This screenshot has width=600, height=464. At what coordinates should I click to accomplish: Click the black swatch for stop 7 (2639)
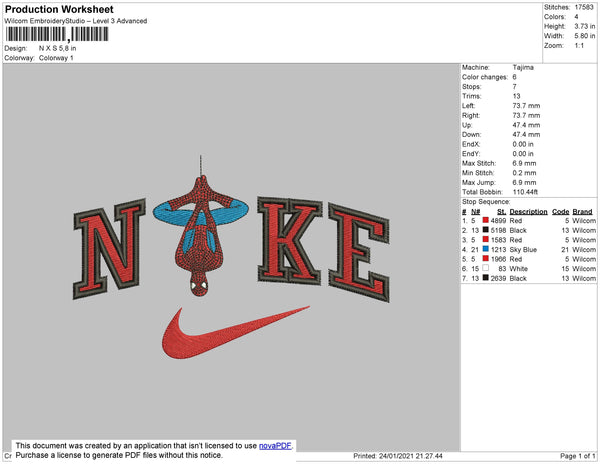(x=486, y=278)
